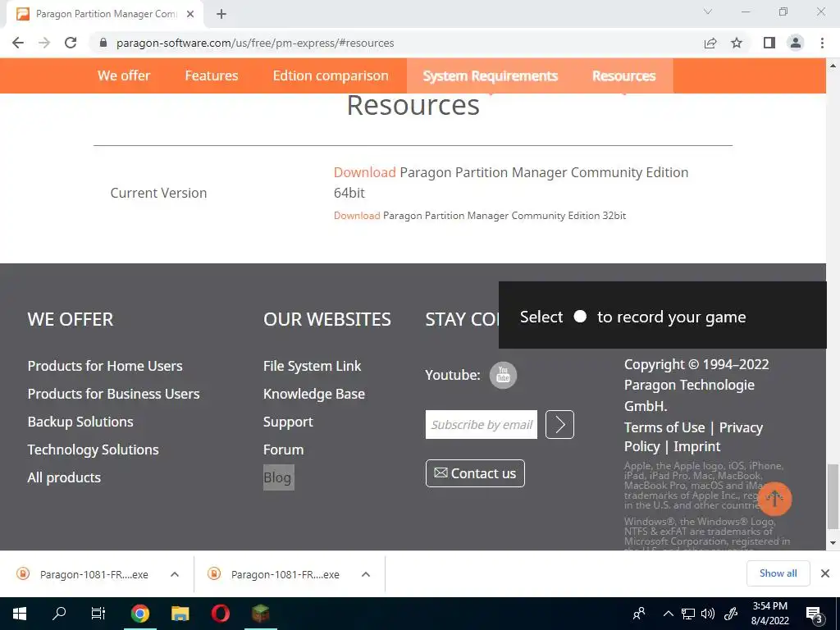
Task: Open network status in system tray
Action: [688, 614]
